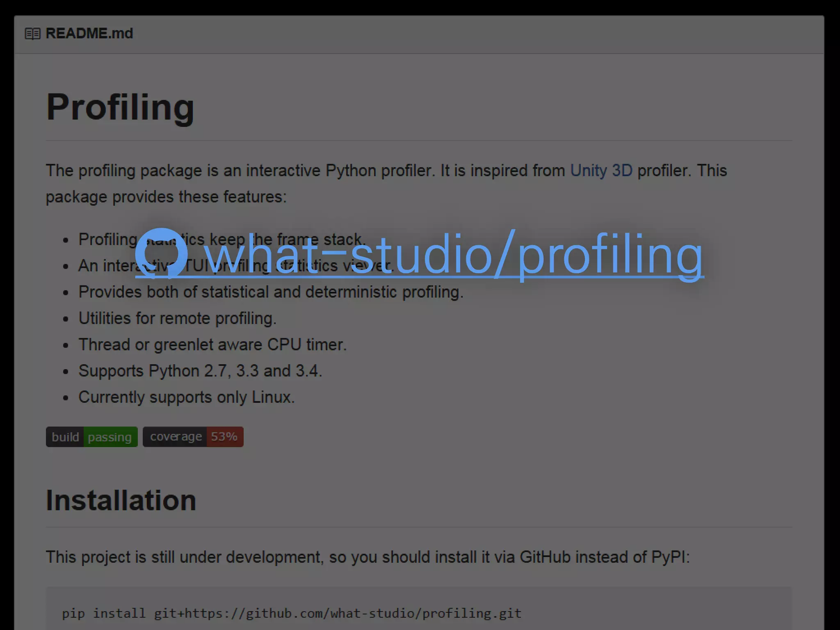The height and width of the screenshot is (630, 840).
Task: Select "Thread or greenlet aware CPU timer." bullet
Action: [213, 345]
